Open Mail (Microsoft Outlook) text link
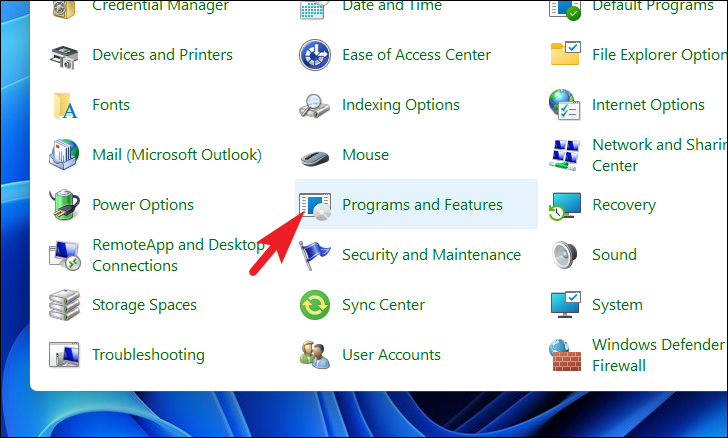728x438 pixels. pyautogui.click(x=177, y=155)
